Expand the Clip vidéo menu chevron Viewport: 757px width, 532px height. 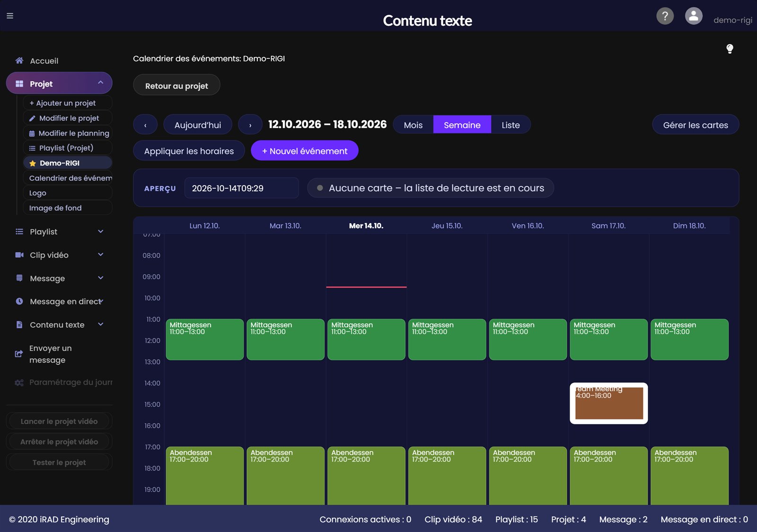101,254
